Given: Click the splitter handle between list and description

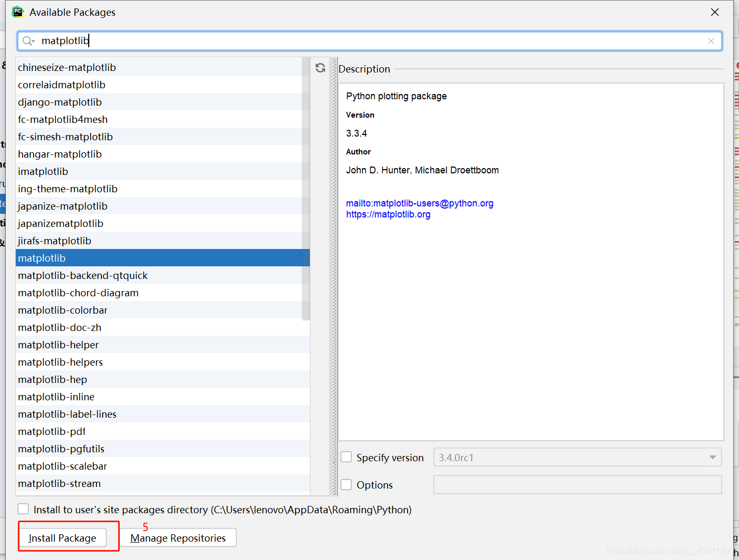Looking at the screenshot, I should pos(335,276).
